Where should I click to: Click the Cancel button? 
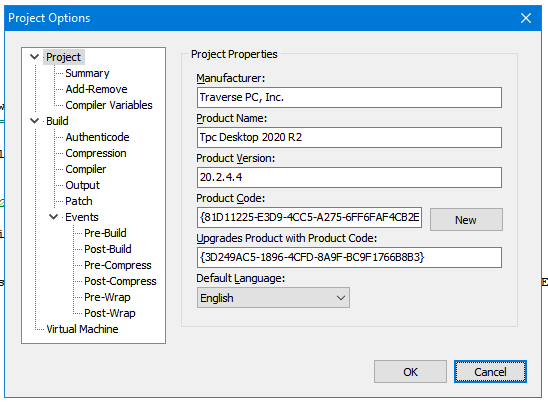(x=490, y=372)
